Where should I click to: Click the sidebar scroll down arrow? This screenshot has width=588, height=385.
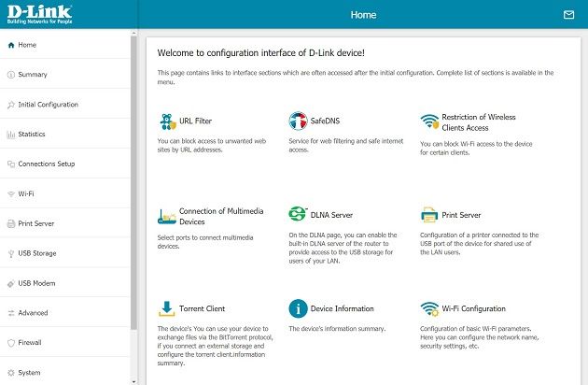[133, 381]
